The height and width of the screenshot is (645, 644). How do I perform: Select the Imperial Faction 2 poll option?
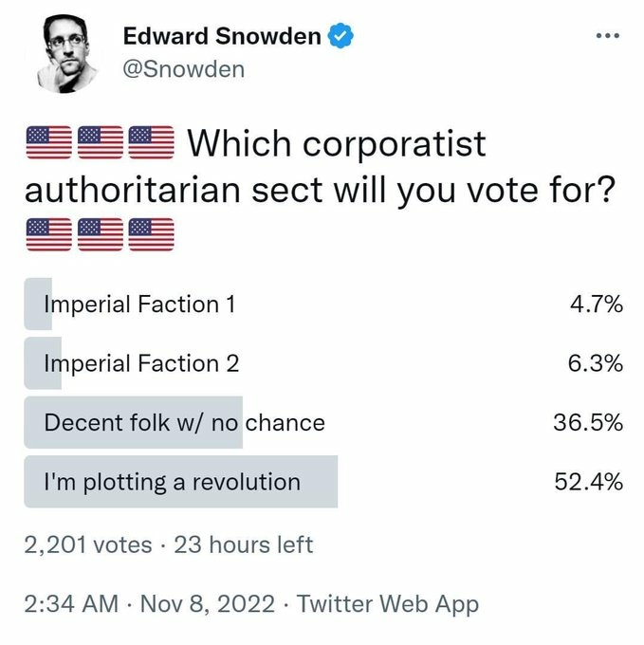141,363
